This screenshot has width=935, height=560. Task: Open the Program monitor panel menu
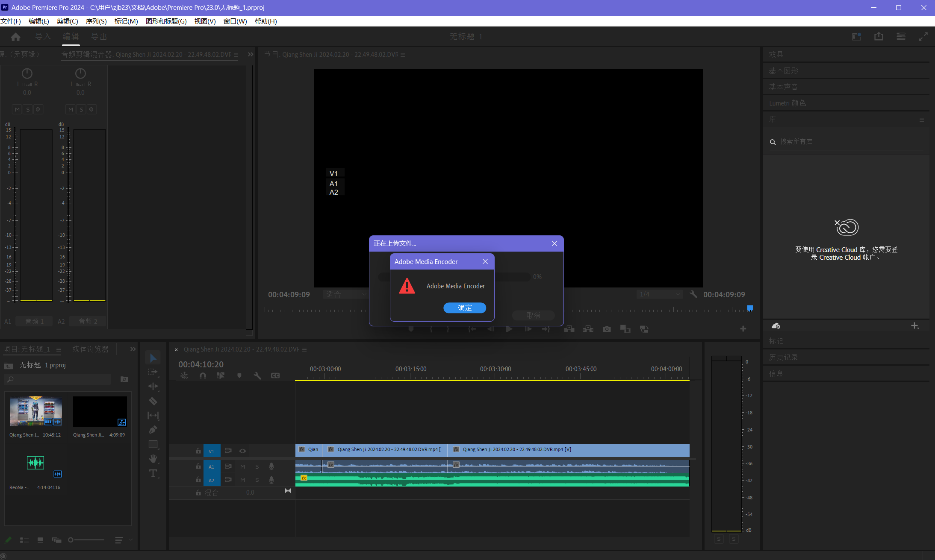click(403, 55)
